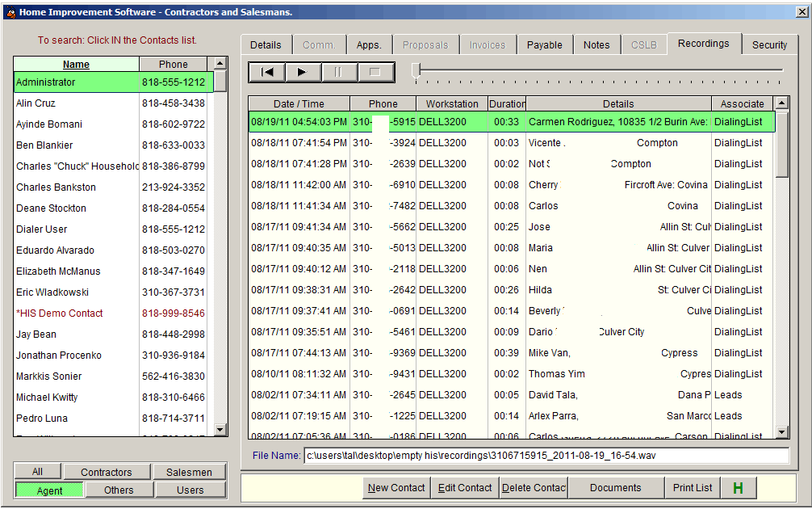Select contact Charles Bankston
The image size is (812, 509).
click(x=114, y=187)
